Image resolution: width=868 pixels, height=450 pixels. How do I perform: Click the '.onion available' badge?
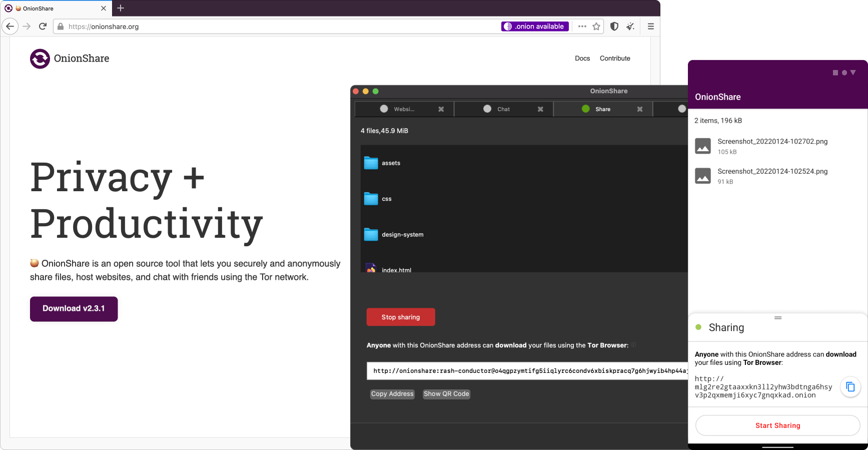click(535, 27)
